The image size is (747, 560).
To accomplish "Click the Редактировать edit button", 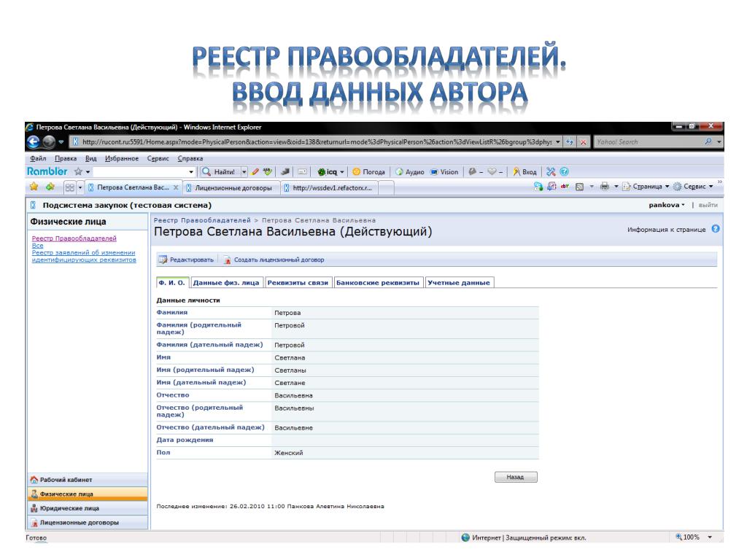I will (x=186, y=260).
